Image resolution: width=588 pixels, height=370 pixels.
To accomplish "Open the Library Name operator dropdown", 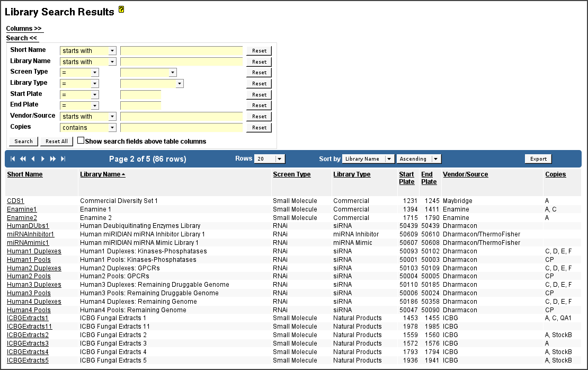I will click(x=88, y=61).
